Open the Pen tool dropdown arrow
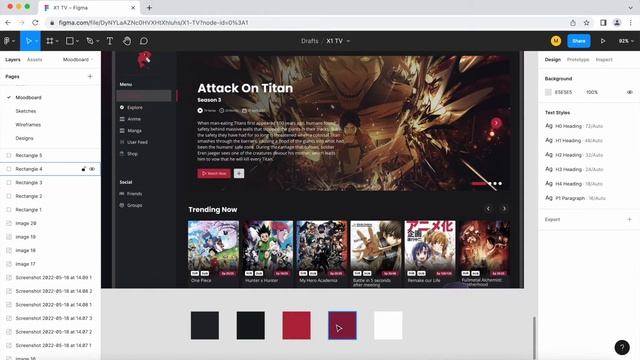640x360 pixels. (97, 41)
